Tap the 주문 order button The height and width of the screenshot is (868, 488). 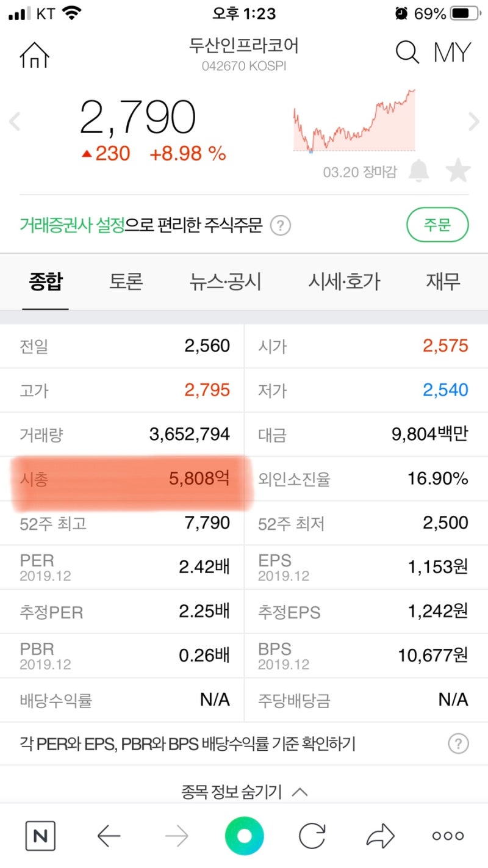437,224
